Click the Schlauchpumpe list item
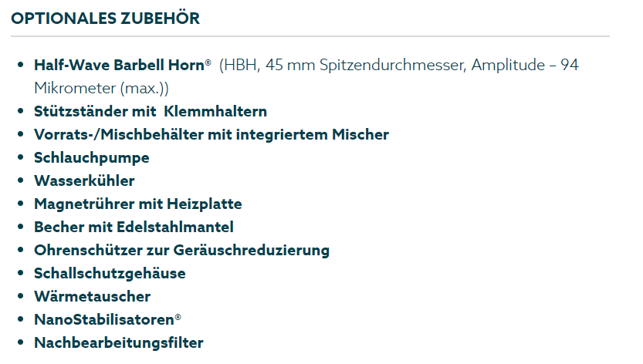This screenshot has height=364, width=643. 91,157
